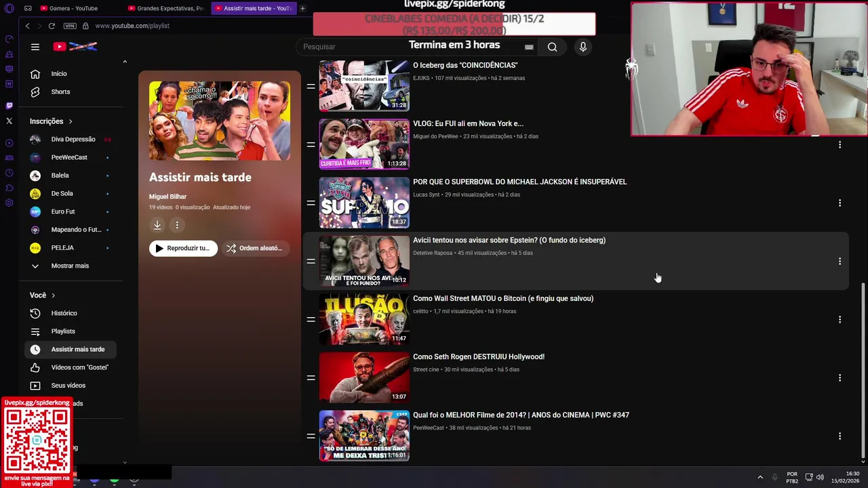Open the taskbar network icon
The image size is (868, 488).
pyautogui.click(x=809, y=477)
